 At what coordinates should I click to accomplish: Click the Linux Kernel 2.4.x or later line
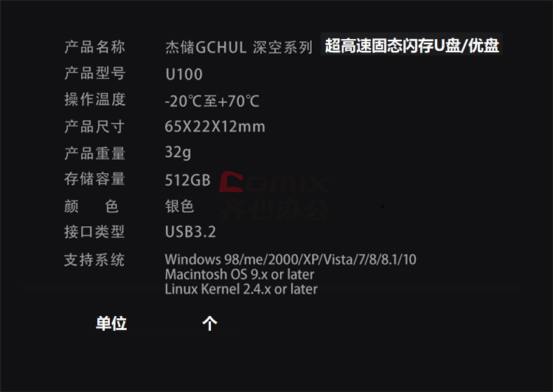(x=241, y=289)
